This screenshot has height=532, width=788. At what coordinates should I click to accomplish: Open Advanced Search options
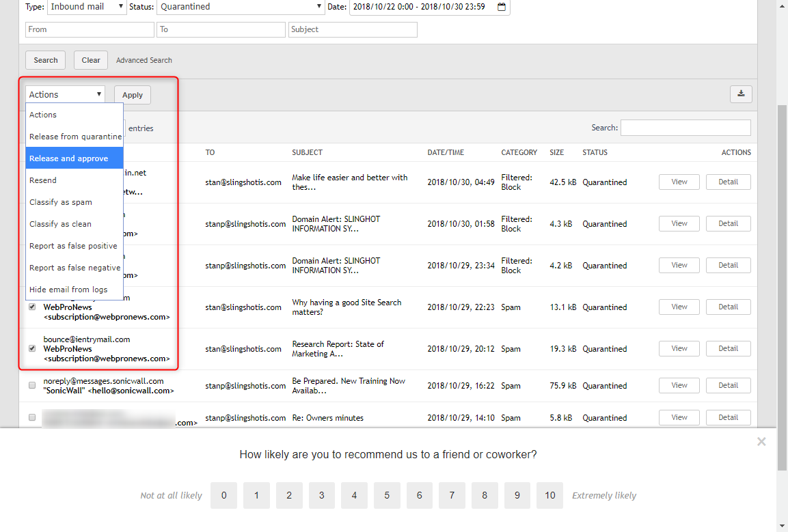tap(144, 60)
